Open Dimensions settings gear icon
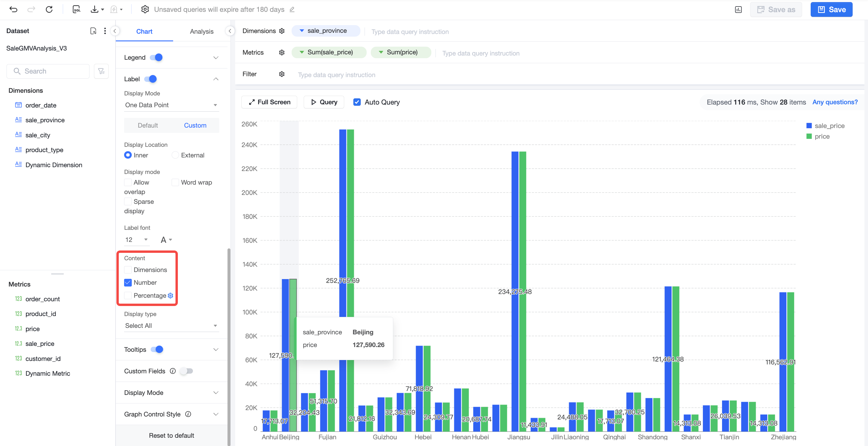The width and height of the screenshot is (868, 446). tap(282, 31)
